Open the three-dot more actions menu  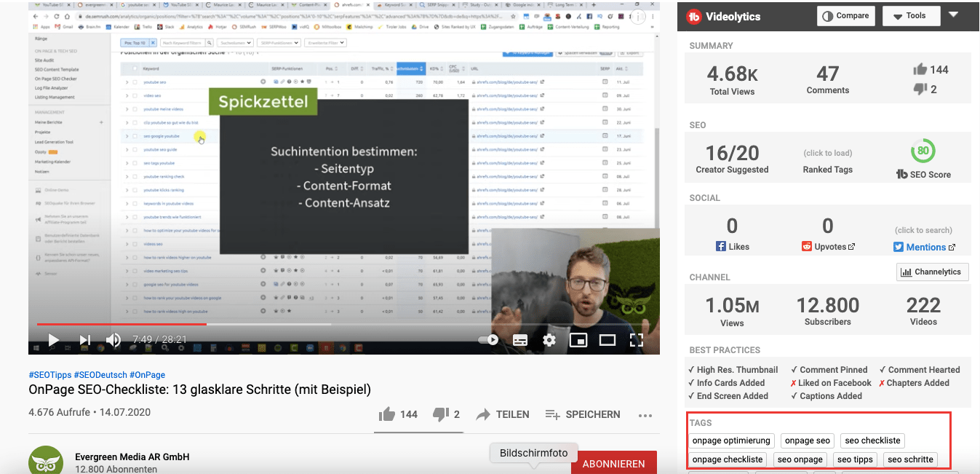[x=645, y=415]
